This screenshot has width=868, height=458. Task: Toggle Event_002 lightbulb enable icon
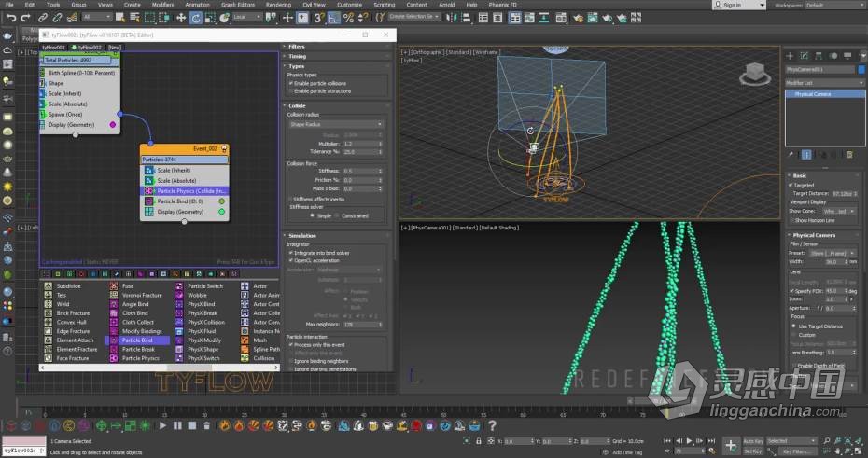coord(224,149)
